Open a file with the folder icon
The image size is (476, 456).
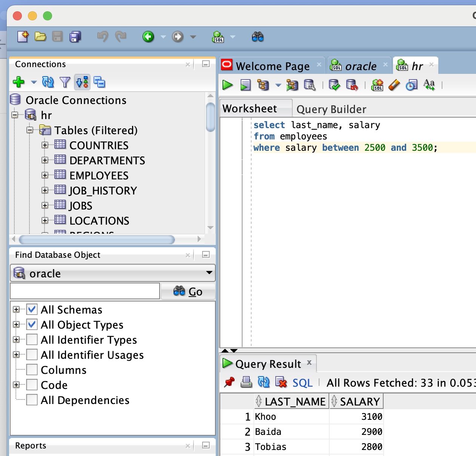pyautogui.click(x=40, y=37)
